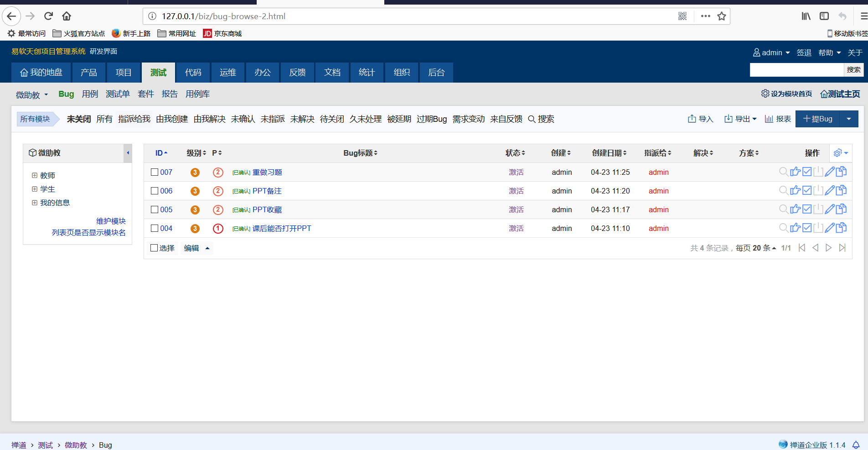Go to the last page of results
The width and height of the screenshot is (868, 450).
[x=842, y=248]
